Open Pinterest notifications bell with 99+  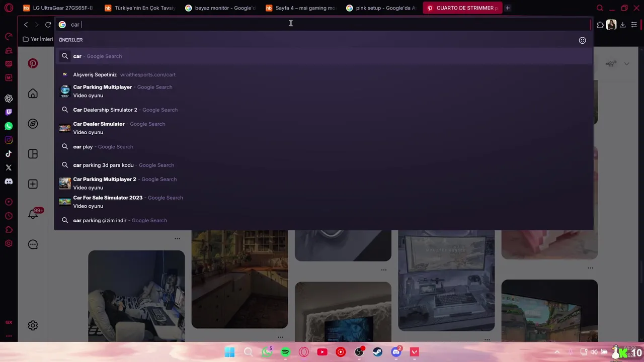click(x=33, y=214)
